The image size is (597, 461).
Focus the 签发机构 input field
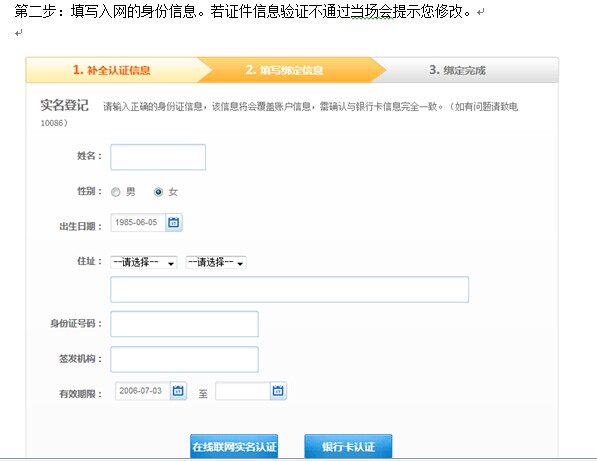(184, 359)
